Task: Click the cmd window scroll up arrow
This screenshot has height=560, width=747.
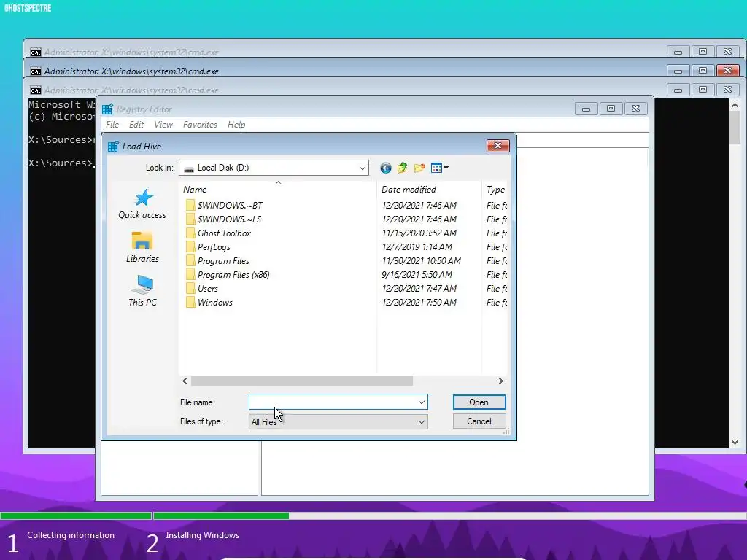Action: tap(735, 105)
